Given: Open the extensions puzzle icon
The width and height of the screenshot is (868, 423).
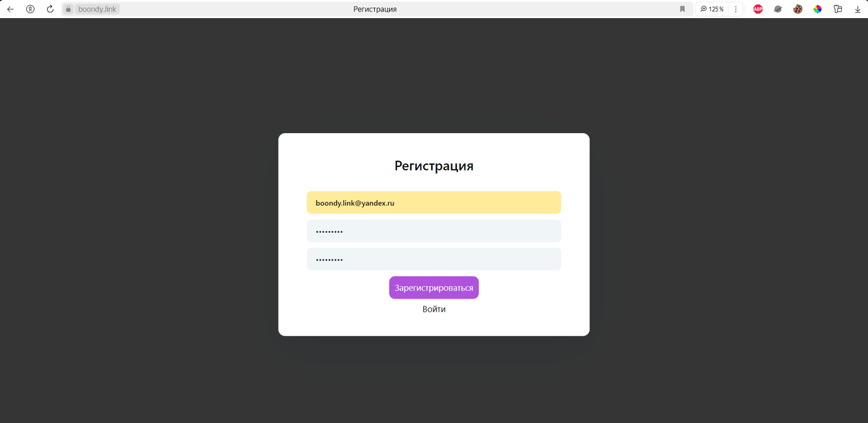Looking at the screenshot, I should [838, 9].
